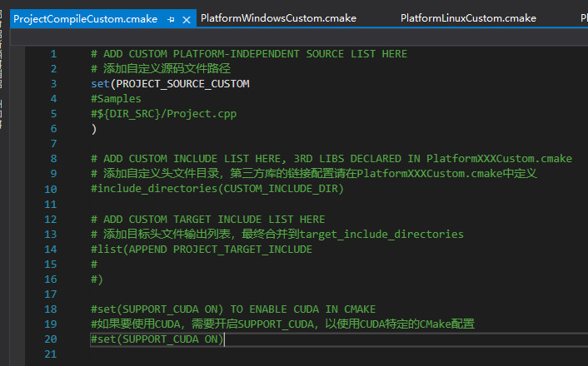Toggle the pin on ProjectCompileCustom.cmake tab

171,18
